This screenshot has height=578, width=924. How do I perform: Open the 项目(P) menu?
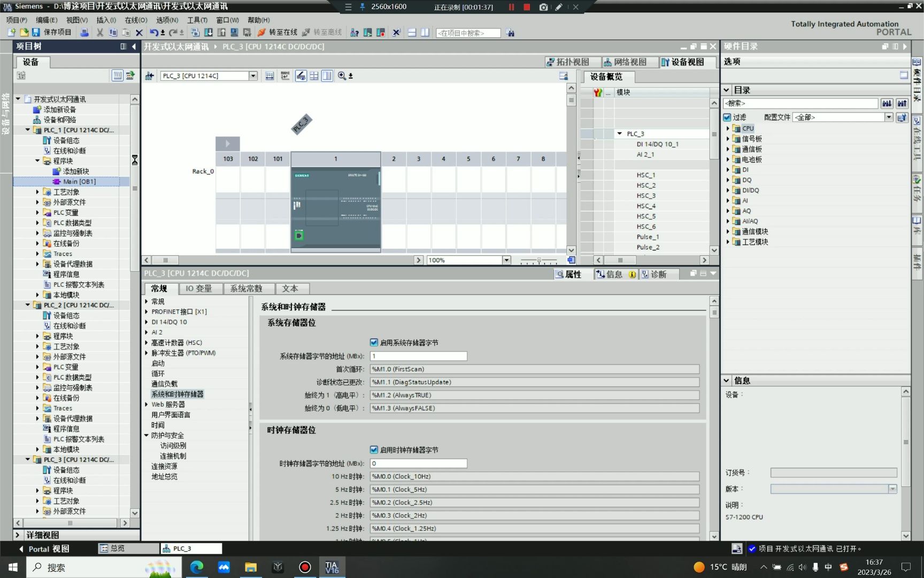[17, 20]
